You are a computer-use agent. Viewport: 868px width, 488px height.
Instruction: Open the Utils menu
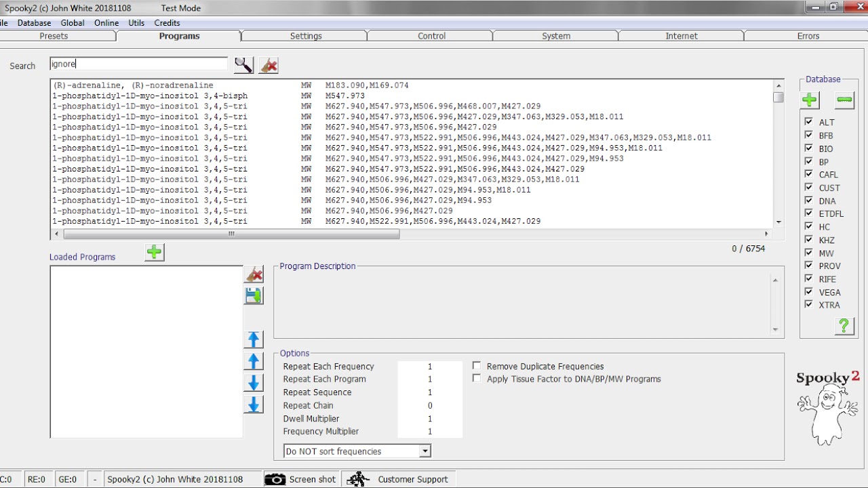tap(136, 22)
